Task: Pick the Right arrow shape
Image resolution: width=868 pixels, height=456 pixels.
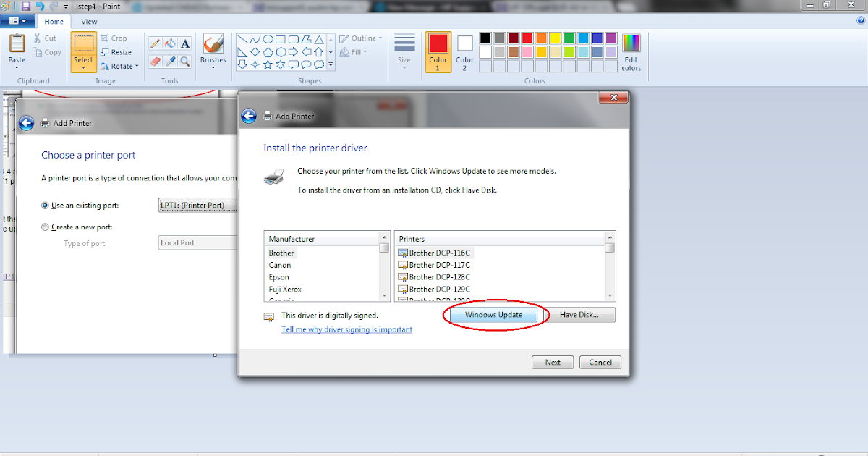Action: (293, 52)
